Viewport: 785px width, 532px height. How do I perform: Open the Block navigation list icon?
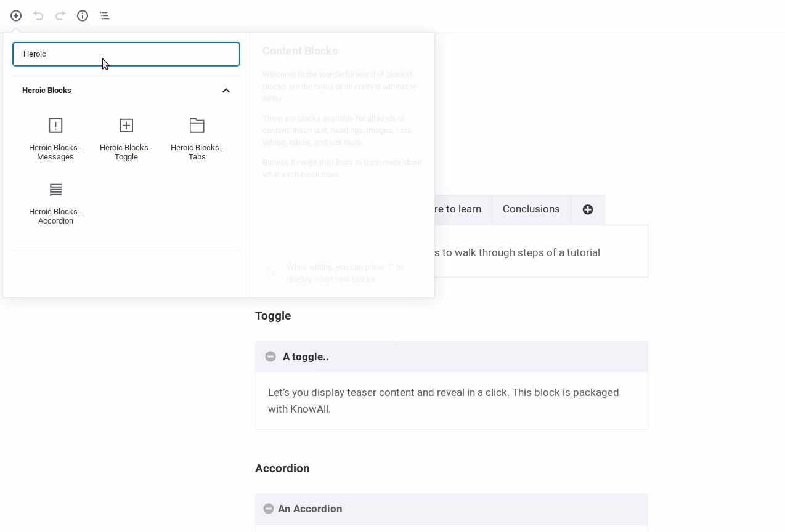(x=105, y=15)
